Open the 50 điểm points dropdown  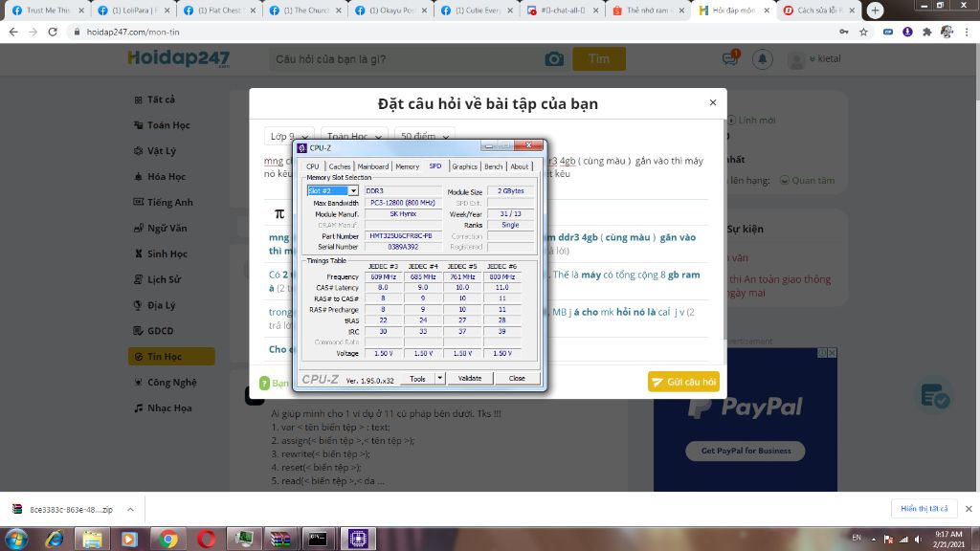coord(424,136)
